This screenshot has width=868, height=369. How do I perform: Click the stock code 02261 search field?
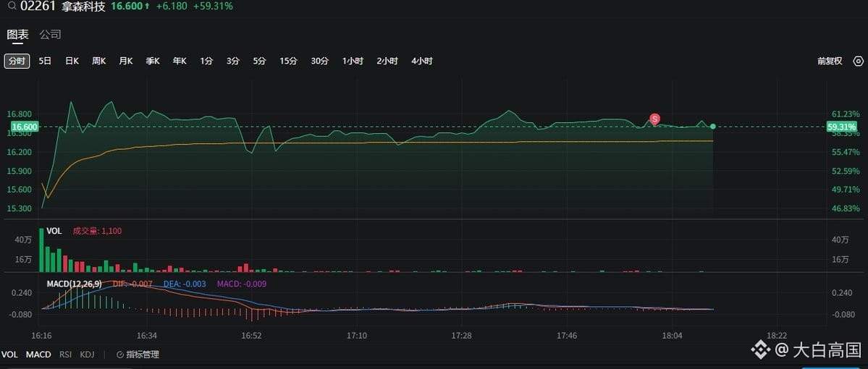[38, 6]
